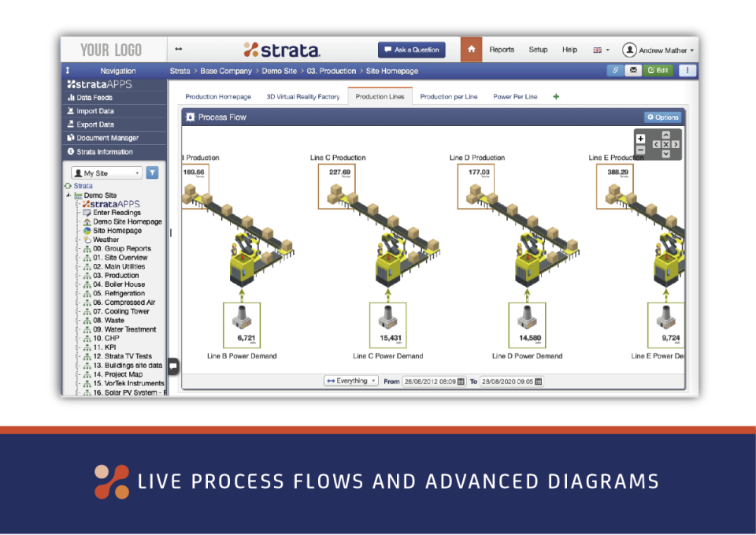The width and height of the screenshot is (756, 535).
Task: Click the zoom-in plus control on the diagram
Action: point(641,138)
